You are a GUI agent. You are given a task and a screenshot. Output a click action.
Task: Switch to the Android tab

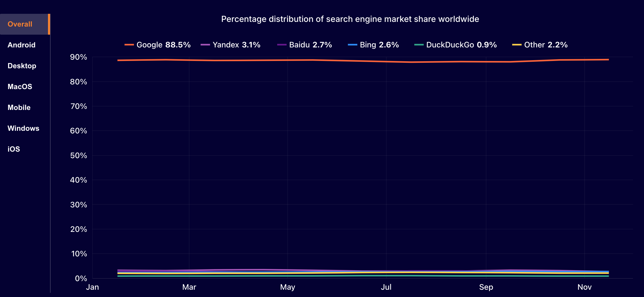(21, 45)
